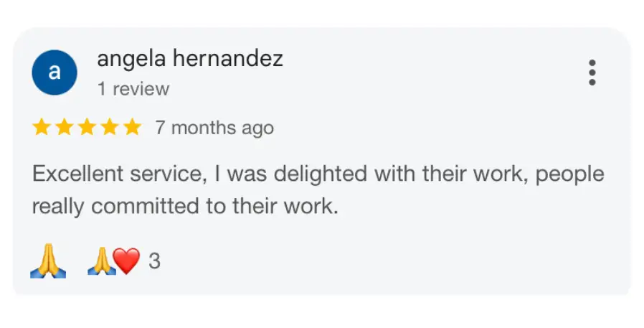Click the first yellow rating star

pyautogui.click(x=42, y=127)
